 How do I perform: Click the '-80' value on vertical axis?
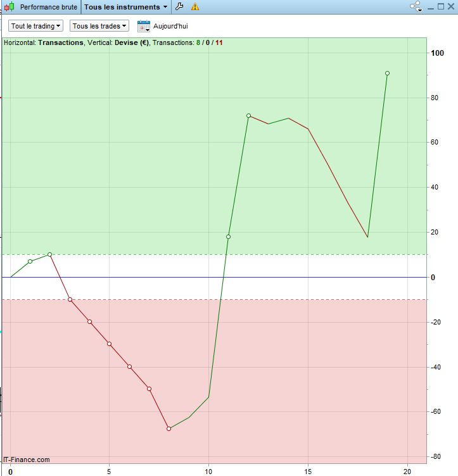pyautogui.click(x=436, y=456)
